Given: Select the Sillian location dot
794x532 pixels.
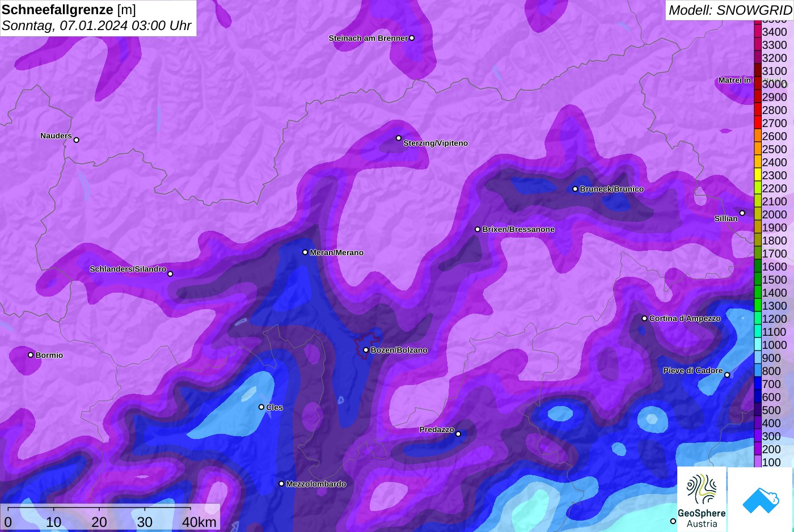Looking at the screenshot, I should point(742,213).
